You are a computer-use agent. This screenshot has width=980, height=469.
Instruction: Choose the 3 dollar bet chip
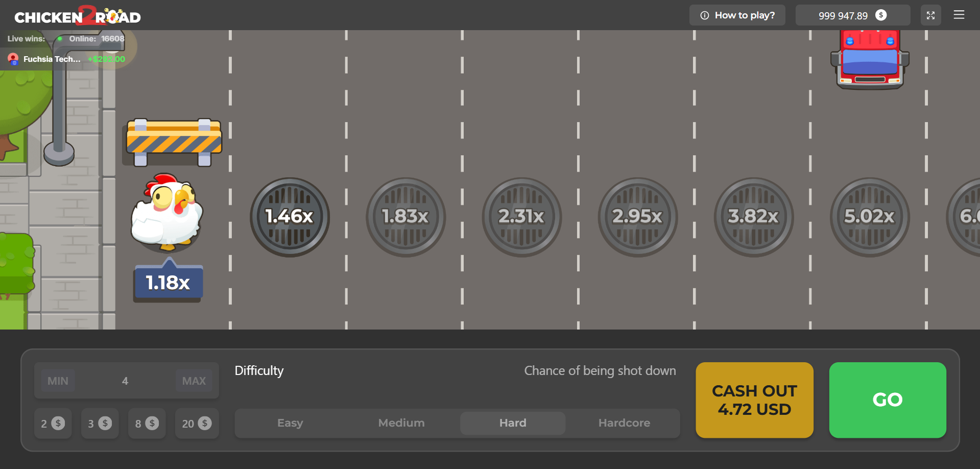(x=100, y=423)
